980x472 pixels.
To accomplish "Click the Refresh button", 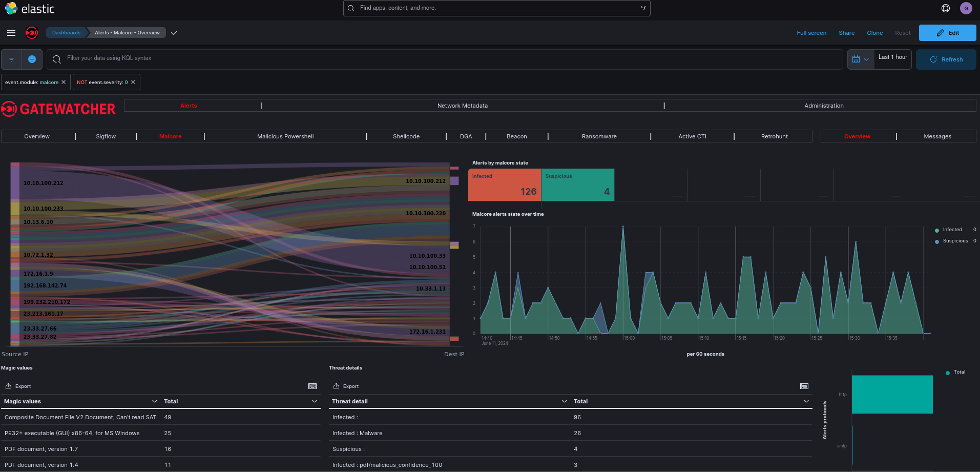I will coord(946,59).
